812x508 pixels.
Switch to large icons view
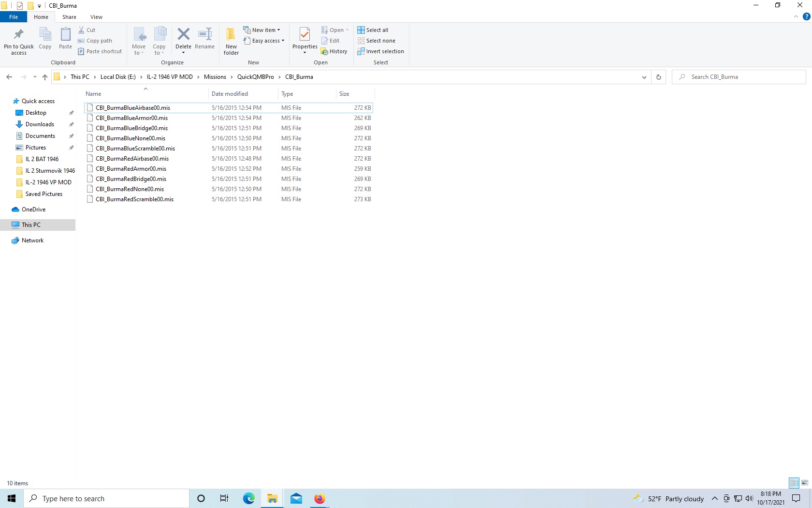click(x=805, y=483)
